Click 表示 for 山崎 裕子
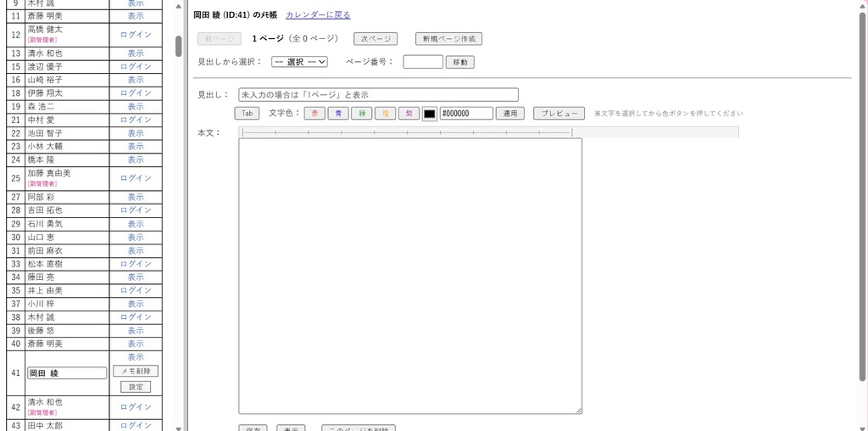 [136, 80]
